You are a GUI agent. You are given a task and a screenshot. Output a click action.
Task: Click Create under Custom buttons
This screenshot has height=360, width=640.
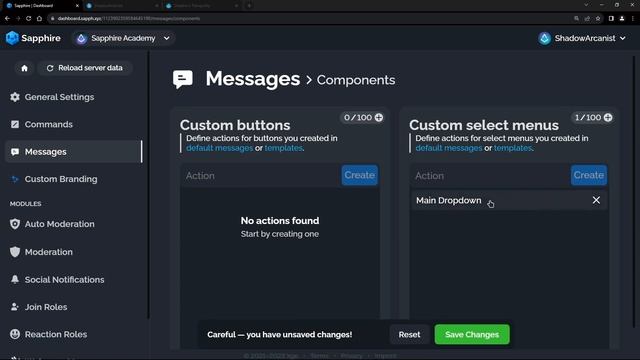click(360, 175)
